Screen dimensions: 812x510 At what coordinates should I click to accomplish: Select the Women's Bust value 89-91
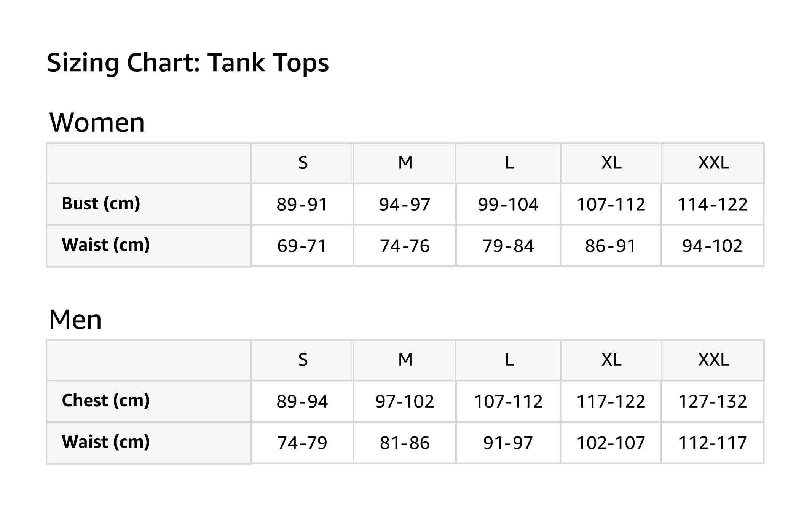302,205
